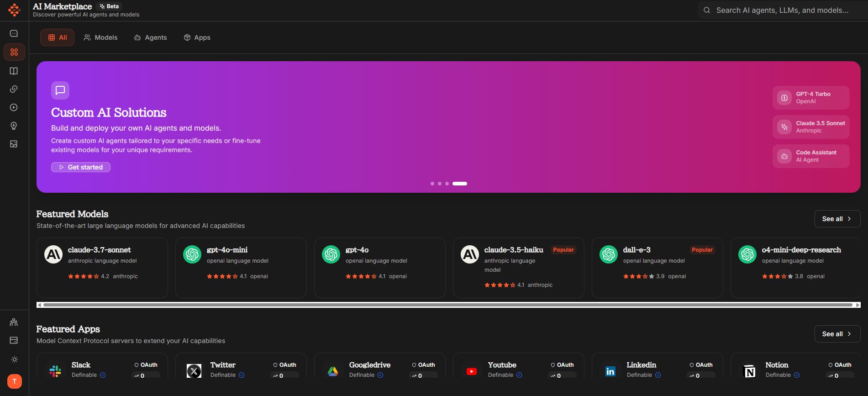Go to third banner slide dot
This screenshot has height=396, width=868.
coord(447,184)
